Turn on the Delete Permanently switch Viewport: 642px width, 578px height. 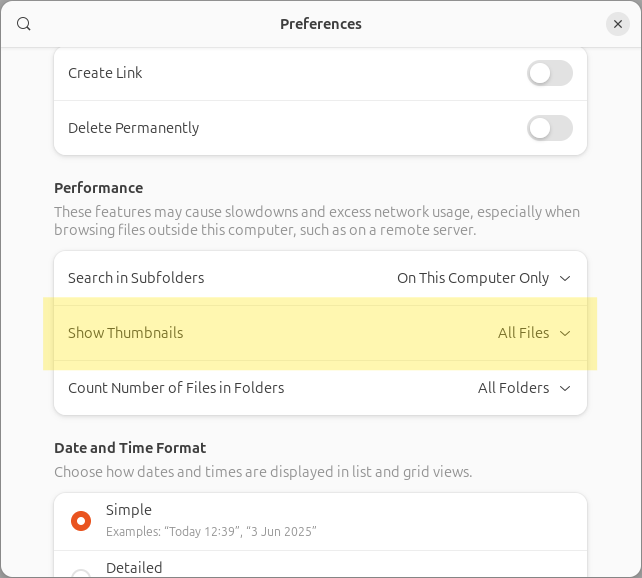(x=550, y=128)
